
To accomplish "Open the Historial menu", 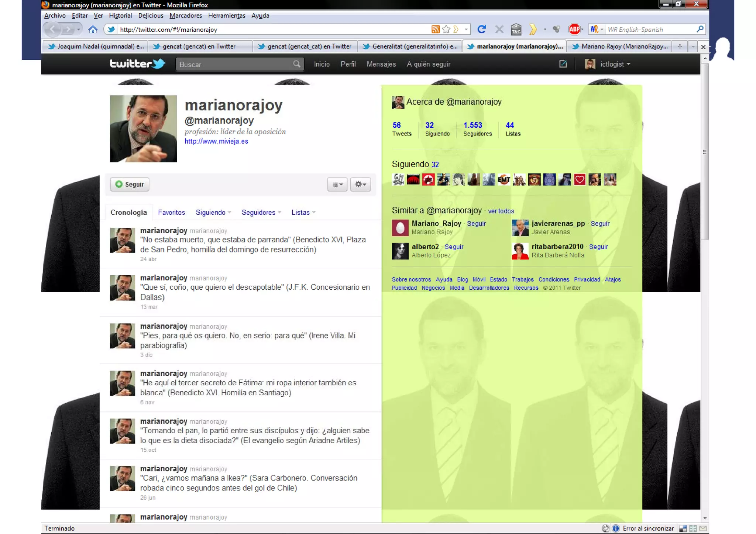I will click(x=120, y=15).
